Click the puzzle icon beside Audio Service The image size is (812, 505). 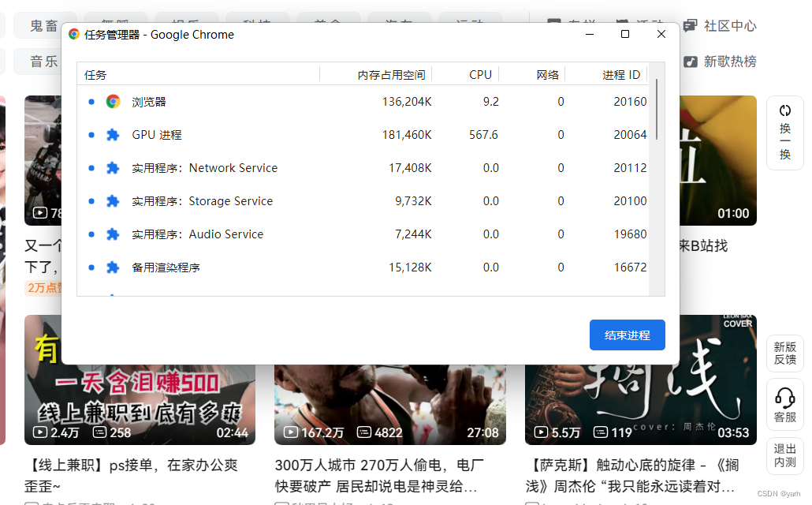click(113, 234)
